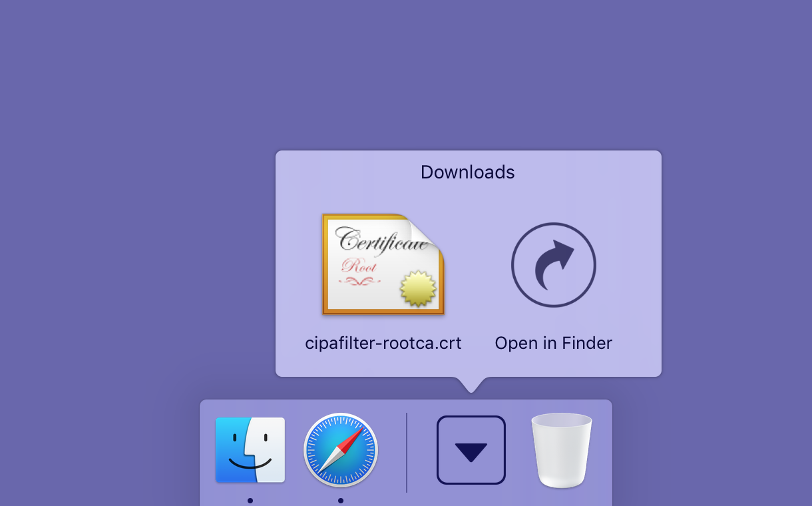Click the Open in Finder arrow icon
Viewport: 812px width, 506px height.
(553, 264)
